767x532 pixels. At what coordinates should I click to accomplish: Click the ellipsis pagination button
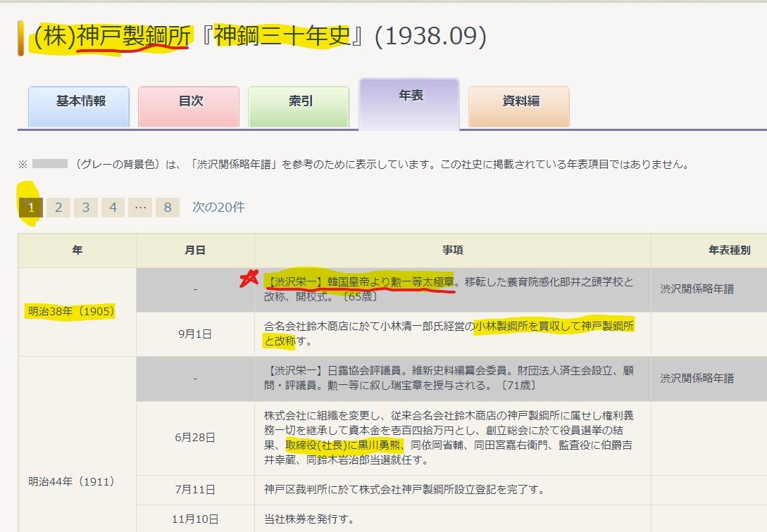(140, 208)
